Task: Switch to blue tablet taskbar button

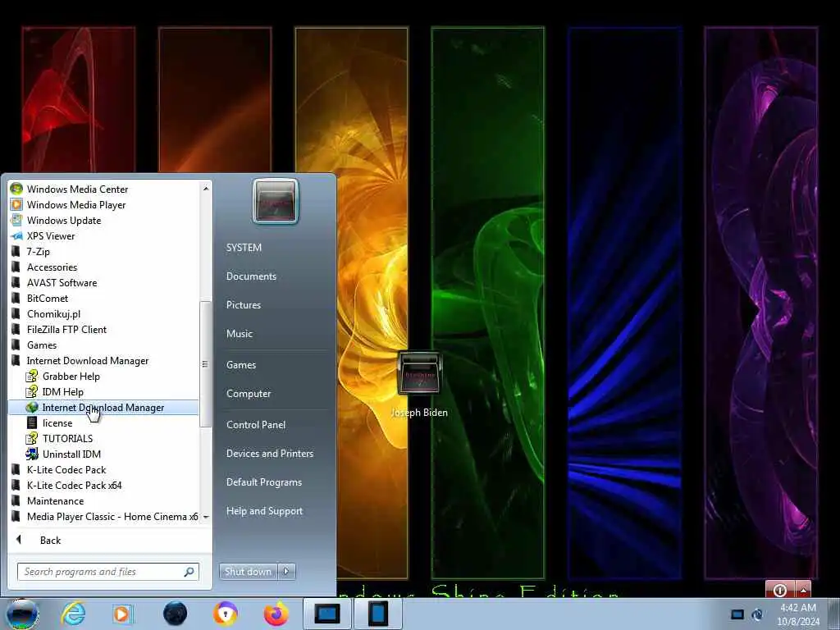Action: (x=377, y=614)
